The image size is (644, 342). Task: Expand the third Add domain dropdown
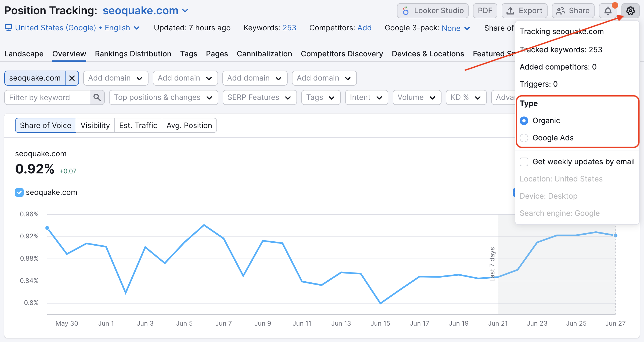click(x=255, y=78)
